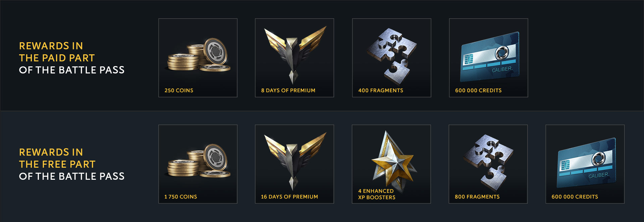Click the "8 DAYS OF PREMIUM" label
This screenshot has width=644, height=222.
point(288,91)
